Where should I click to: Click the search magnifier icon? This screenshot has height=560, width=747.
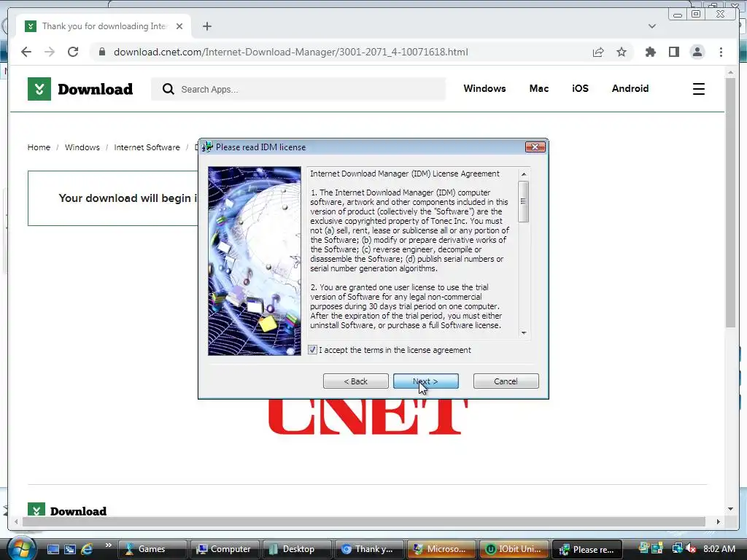168,89
